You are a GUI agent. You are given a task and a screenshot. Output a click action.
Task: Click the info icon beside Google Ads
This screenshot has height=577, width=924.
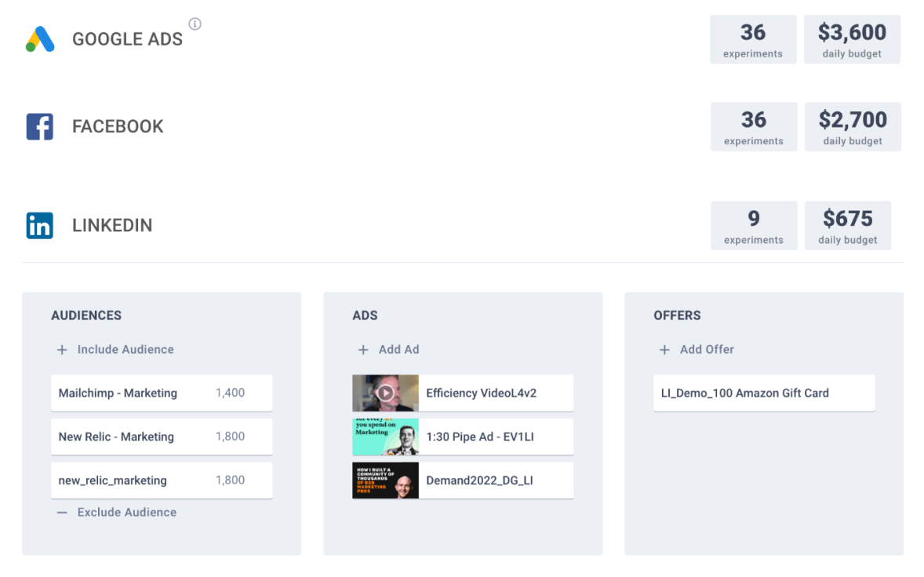(x=195, y=24)
